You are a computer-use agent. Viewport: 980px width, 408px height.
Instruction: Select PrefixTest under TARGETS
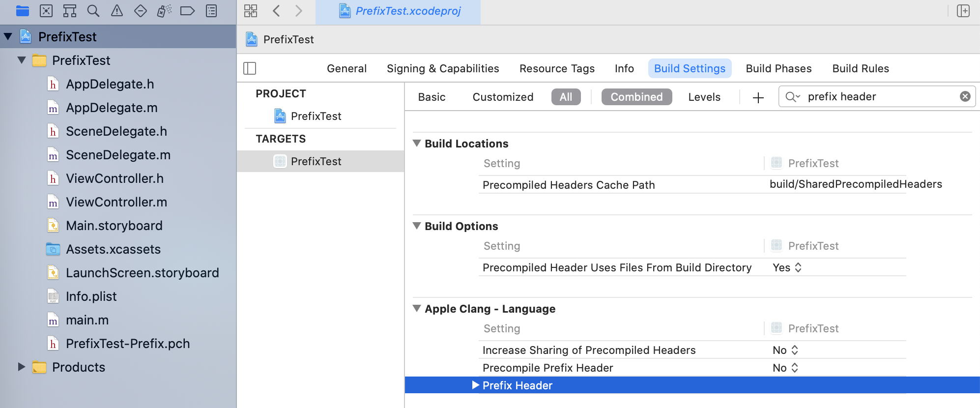pyautogui.click(x=320, y=161)
